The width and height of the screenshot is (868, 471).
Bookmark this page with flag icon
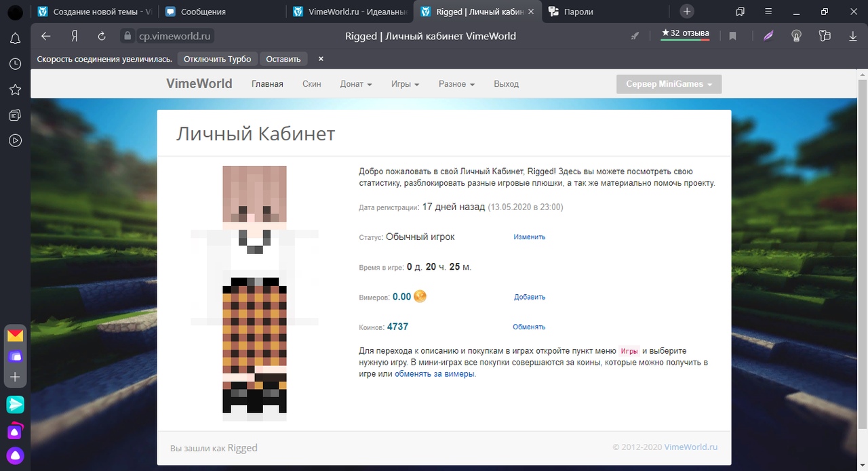pos(732,36)
